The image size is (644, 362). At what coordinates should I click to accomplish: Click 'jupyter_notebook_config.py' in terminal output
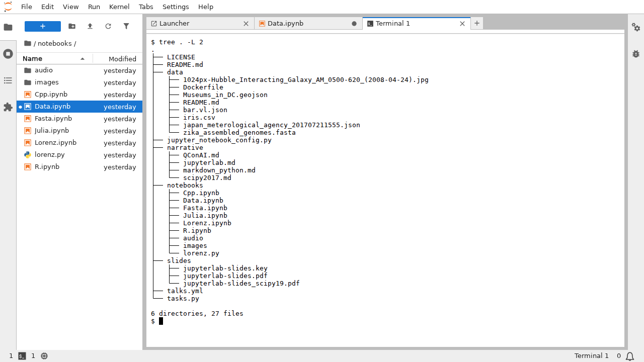[219, 140]
